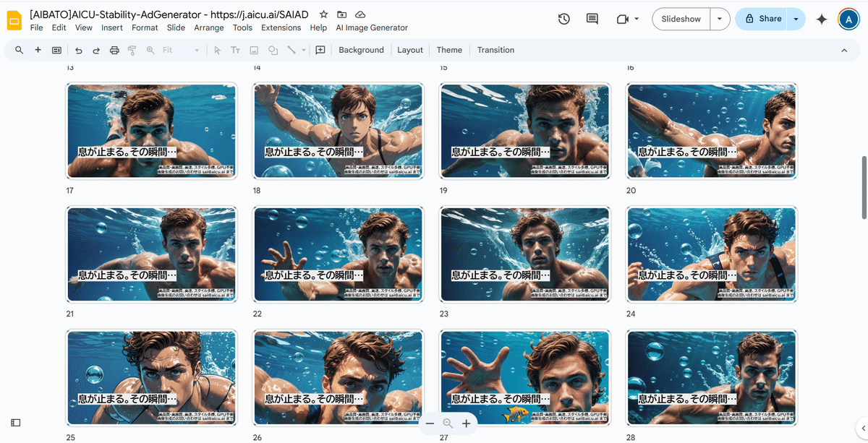Open the Google Slides home icon
868x443 pixels.
14,20
